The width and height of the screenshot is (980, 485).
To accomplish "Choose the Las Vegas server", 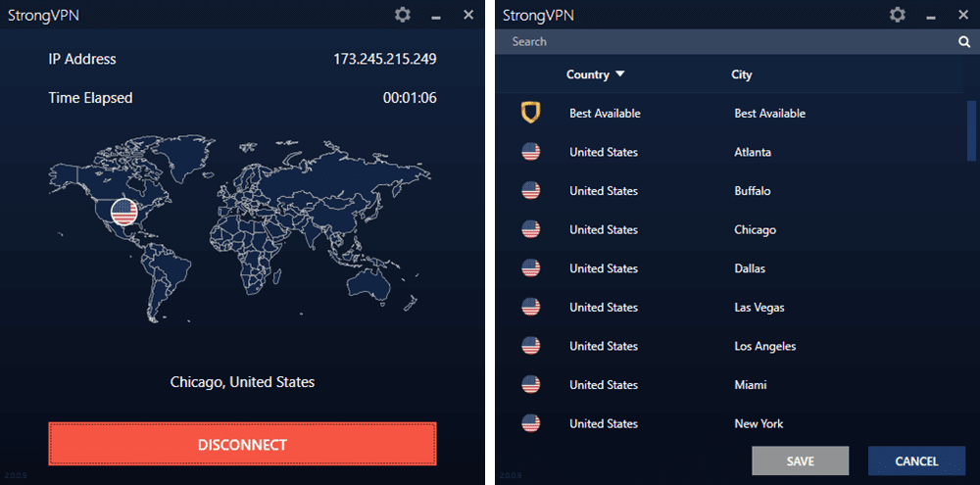I will click(729, 307).
